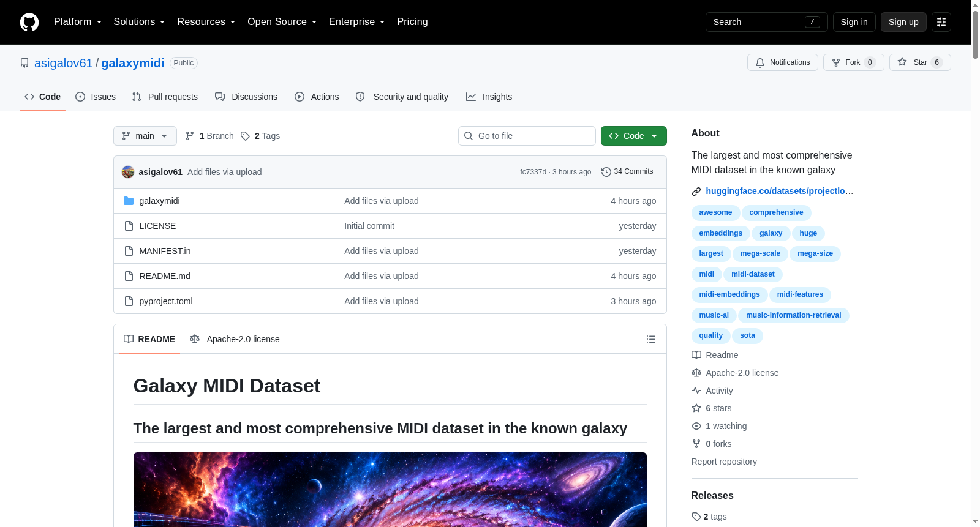Switch to the Pull requests tab
Viewport: 980px width, 527px height.
click(165, 97)
